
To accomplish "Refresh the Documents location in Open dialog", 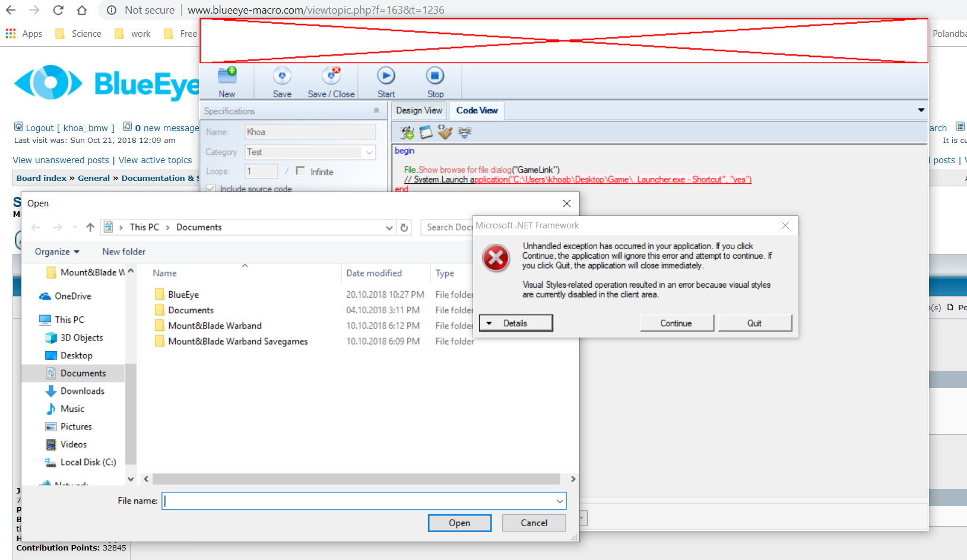I will 404,227.
